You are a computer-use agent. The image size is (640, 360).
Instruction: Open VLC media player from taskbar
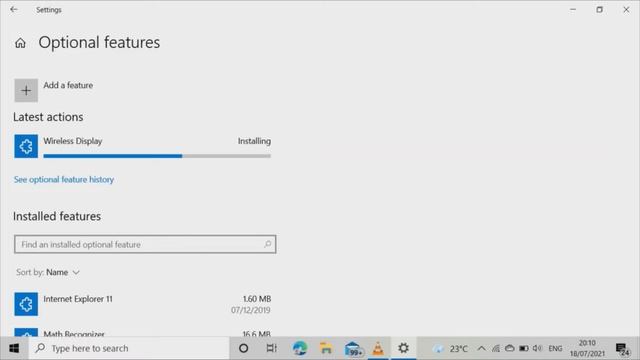378,348
